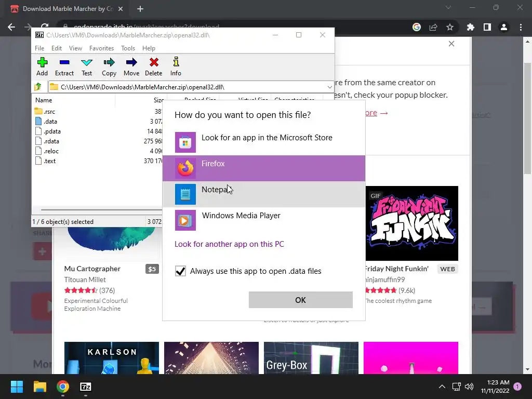Image resolution: width=532 pixels, height=399 pixels.
Task: Open notifications badge in taskbar
Action: coord(517,387)
